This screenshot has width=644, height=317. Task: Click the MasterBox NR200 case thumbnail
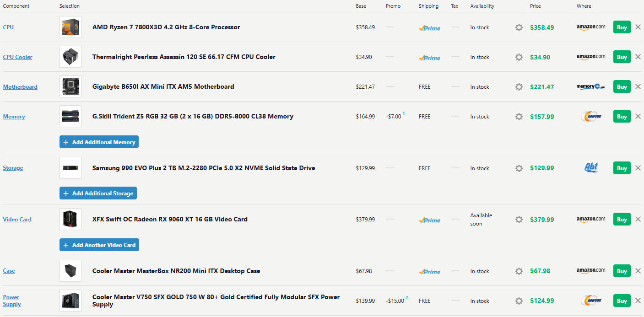pyautogui.click(x=70, y=271)
